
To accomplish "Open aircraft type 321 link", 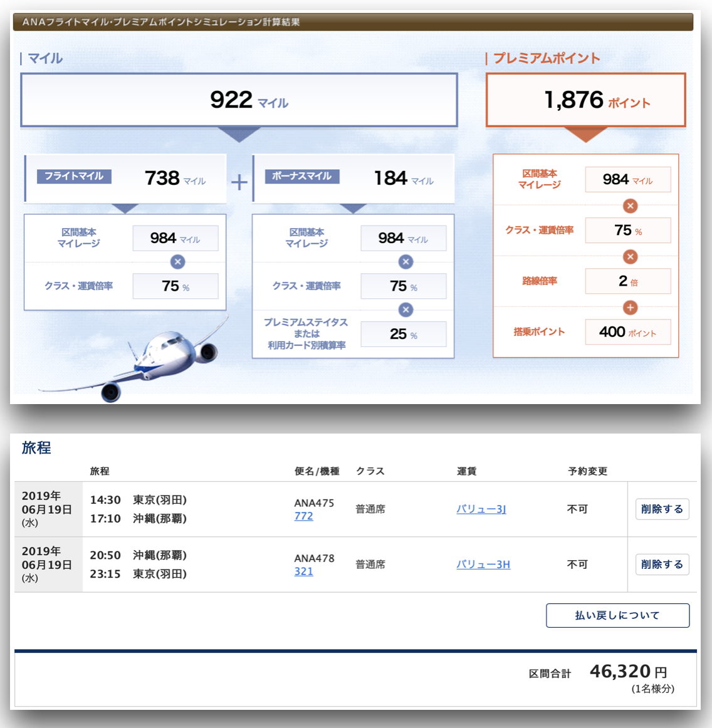I will tap(303, 571).
